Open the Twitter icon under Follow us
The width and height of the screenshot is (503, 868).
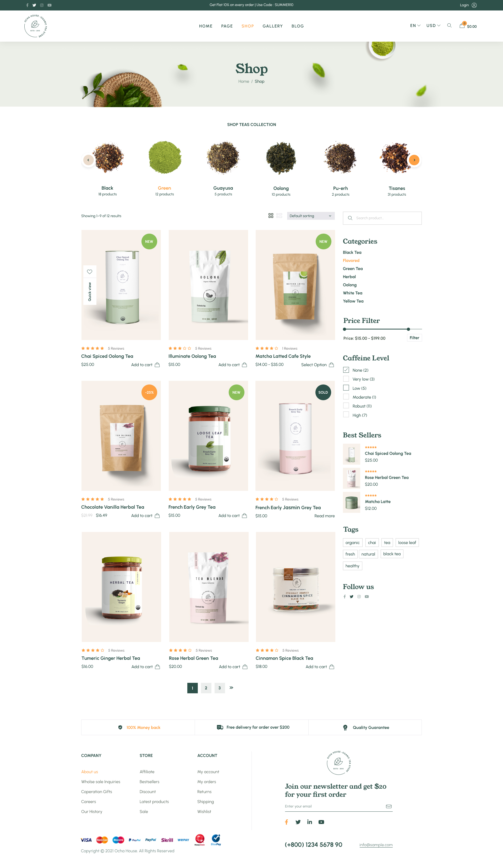pos(351,597)
